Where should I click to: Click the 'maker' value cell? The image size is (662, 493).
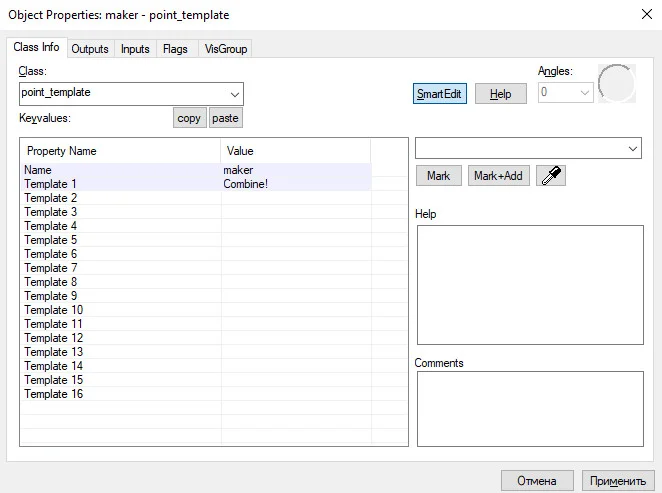point(296,170)
